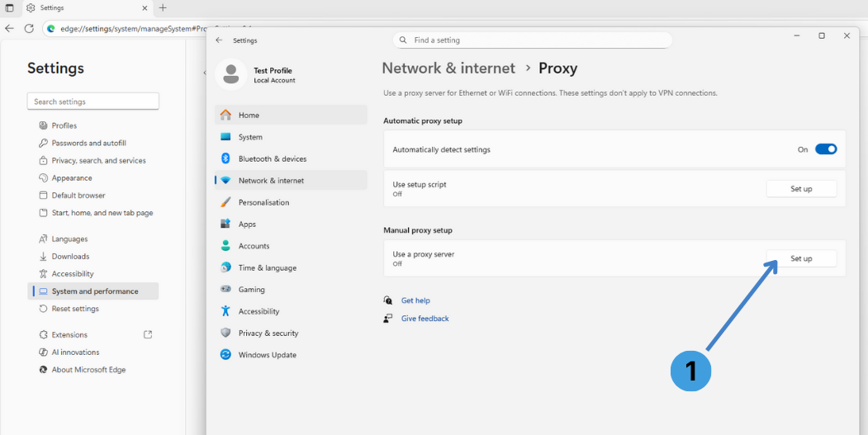Open Apps in Windows Settings sidebar

[x=292, y=225]
